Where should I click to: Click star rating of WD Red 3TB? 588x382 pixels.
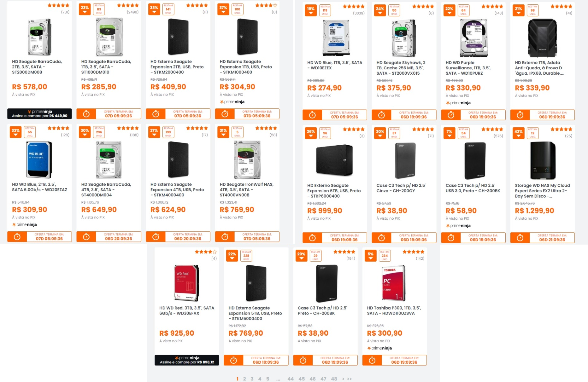coord(206,252)
